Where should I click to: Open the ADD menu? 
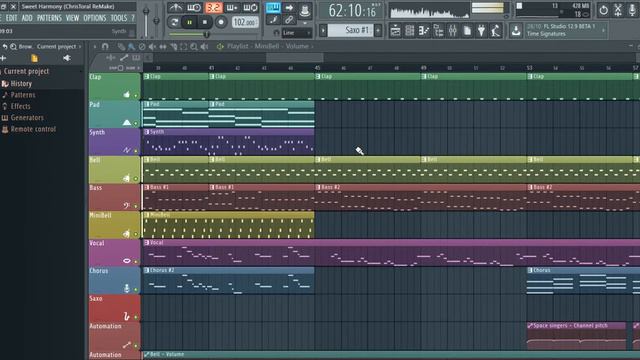[27, 18]
